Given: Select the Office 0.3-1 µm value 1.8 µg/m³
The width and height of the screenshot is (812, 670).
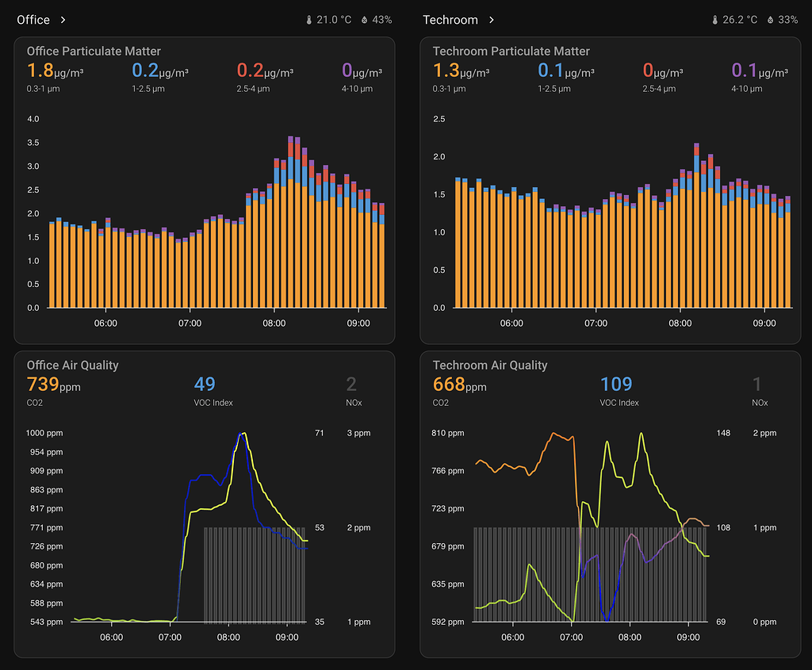Looking at the screenshot, I should click(41, 70).
